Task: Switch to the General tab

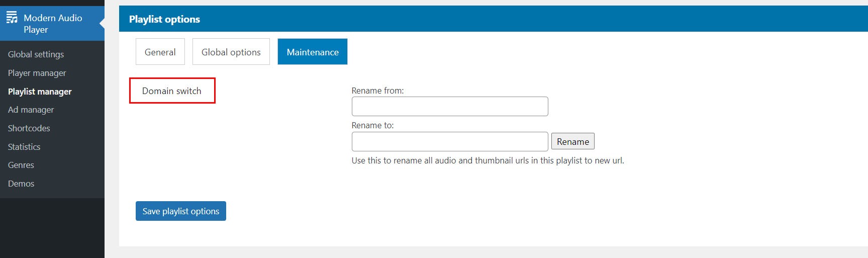Action: tap(160, 52)
